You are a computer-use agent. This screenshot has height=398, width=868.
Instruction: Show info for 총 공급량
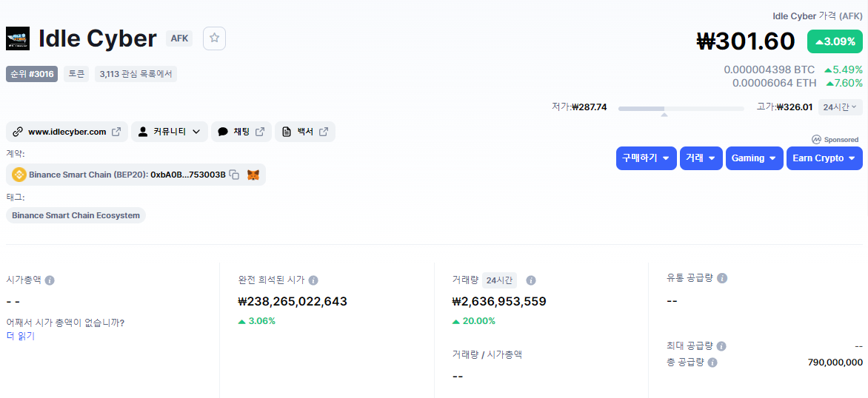pyautogui.click(x=712, y=362)
